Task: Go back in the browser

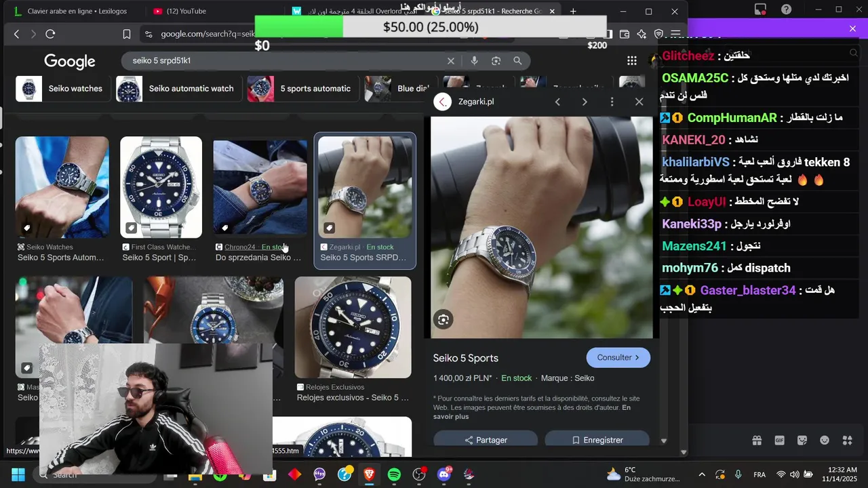Action: [x=16, y=34]
